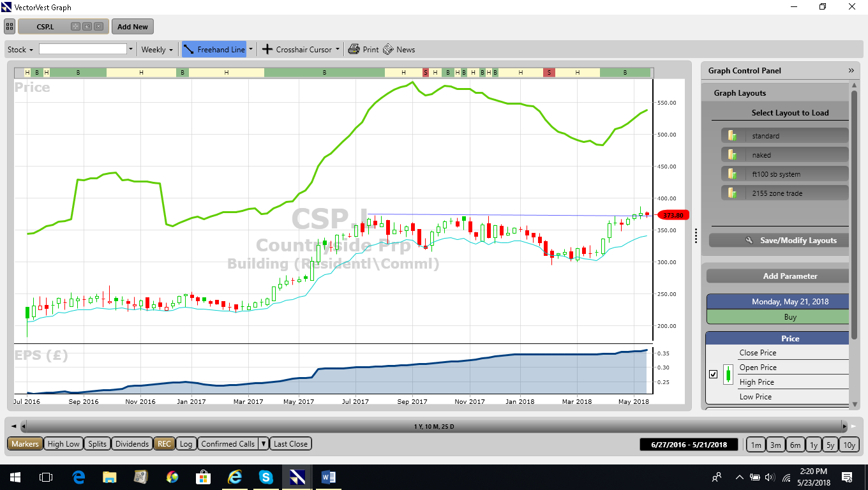The height and width of the screenshot is (490, 868).
Task: Open the Confirmed Calls dropdown arrow
Action: pos(264,444)
